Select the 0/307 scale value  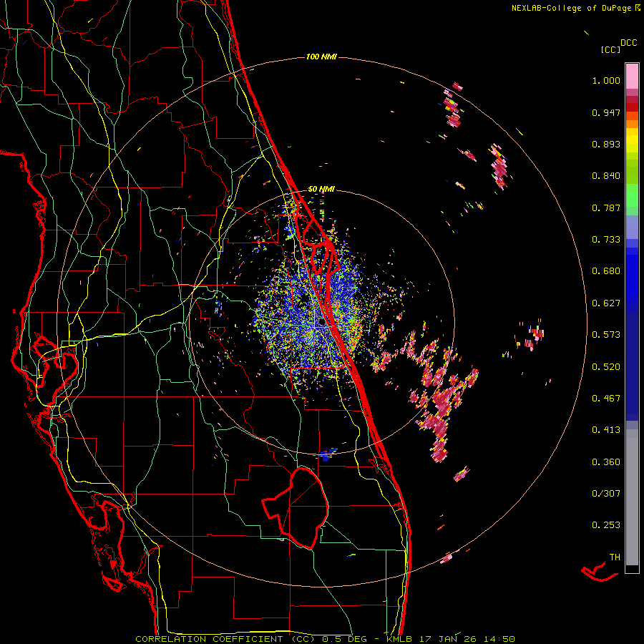click(606, 493)
